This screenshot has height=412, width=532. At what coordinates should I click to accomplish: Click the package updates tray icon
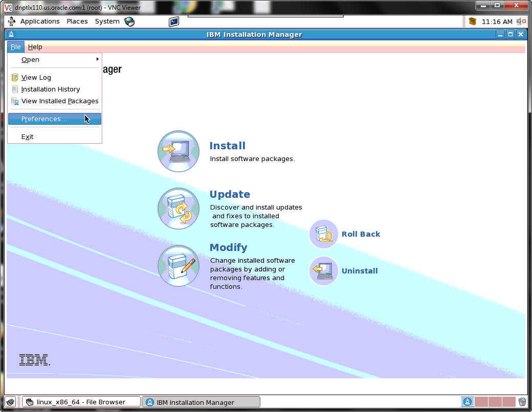(x=472, y=21)
